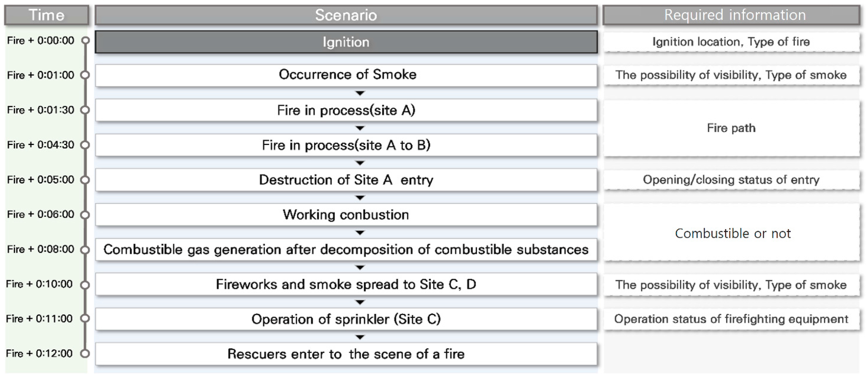Click Opening/closing status of entry box
Screen dimensions: 868x378
[731, 180]
